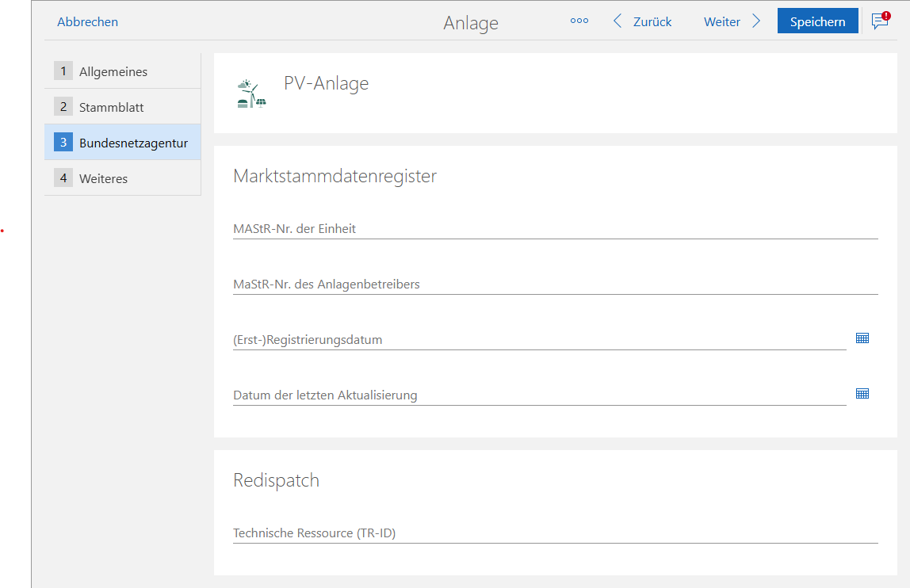Image resolution: width=910 pixels, height=588 pixels.
Task: Cancel editing via Abbrechen
Action: pyautogui.click(x=87, y=21)
